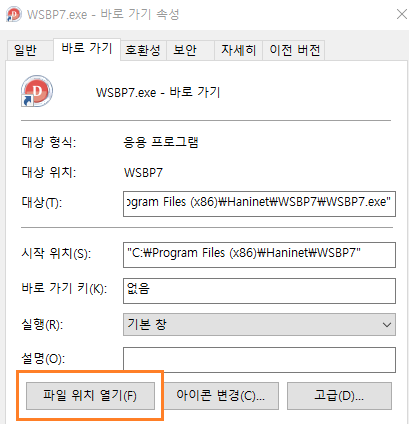Open the 고급(D)... advanced settings
Image resolution: width=409 pixels, height=424 pixels.
pos(339,396)
